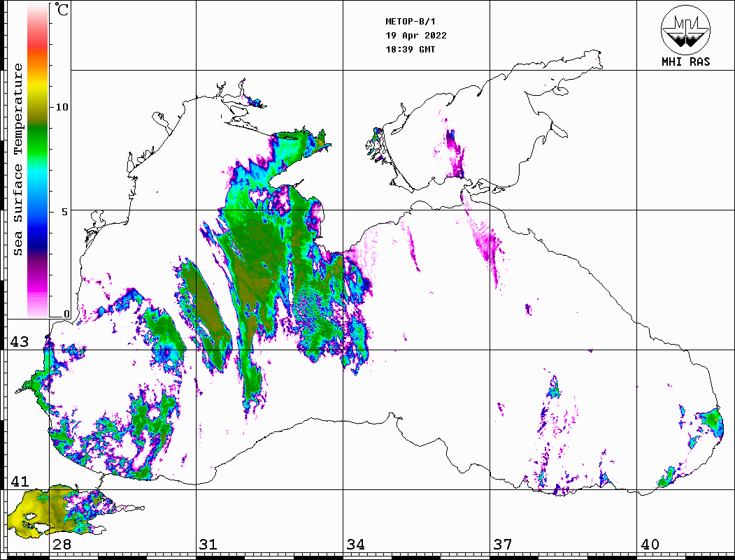This screenshot has width=735, height=560.
Task: Click the latitude label '43'
Action: click(20, 342)
